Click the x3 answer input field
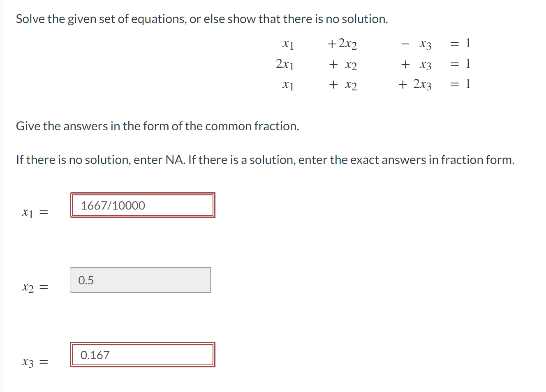Screen dimensions: 546x392 [x=142, y=355]
